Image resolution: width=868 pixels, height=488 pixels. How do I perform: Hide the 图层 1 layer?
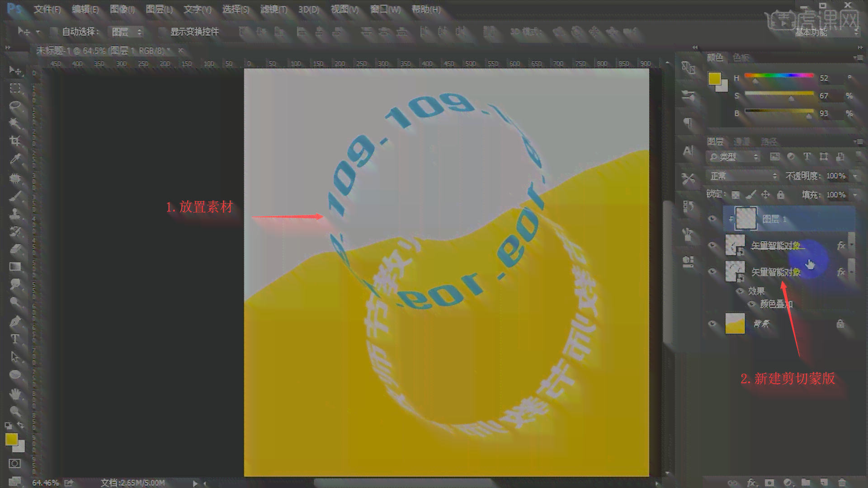pyautogui.click(x=712, y=219)
